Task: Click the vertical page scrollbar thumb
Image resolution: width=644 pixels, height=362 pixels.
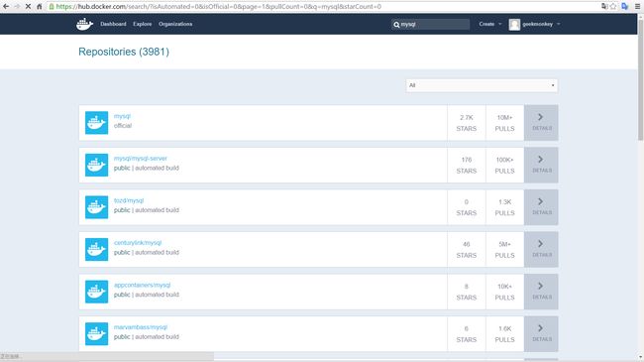Action: [x=640, y=80]
